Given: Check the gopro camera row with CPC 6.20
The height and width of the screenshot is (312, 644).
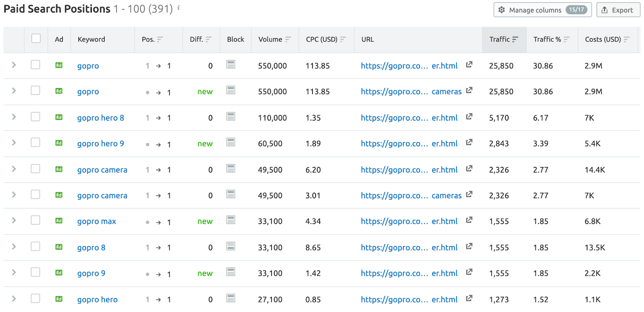Looking at the screenshot, I should click(x=35, y=168).
